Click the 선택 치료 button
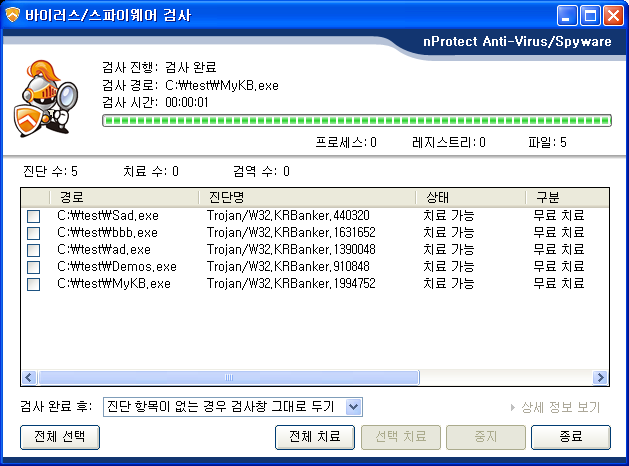 point(401,437)
